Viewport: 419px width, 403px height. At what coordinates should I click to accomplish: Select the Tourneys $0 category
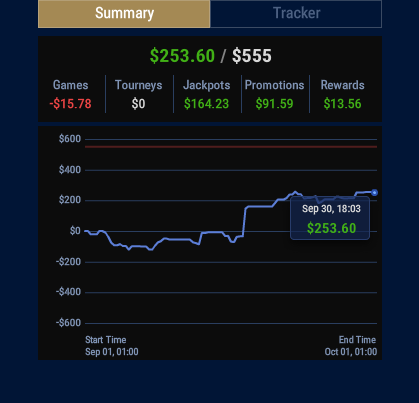(x=139, y=94)
